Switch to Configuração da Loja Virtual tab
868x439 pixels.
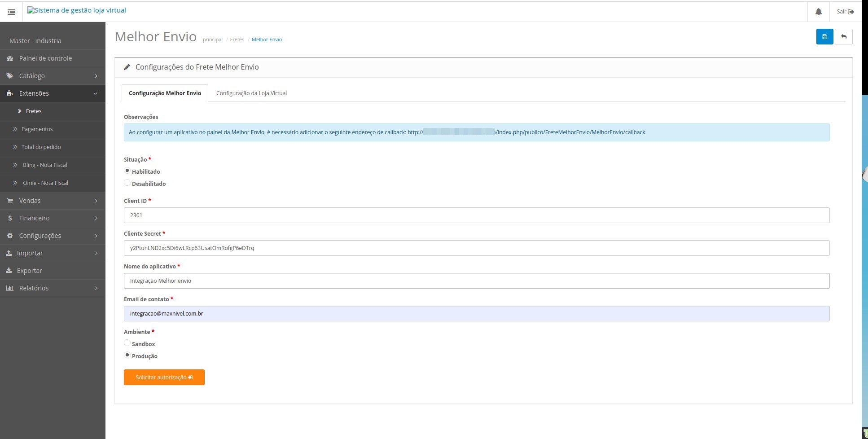coord(251,93)
